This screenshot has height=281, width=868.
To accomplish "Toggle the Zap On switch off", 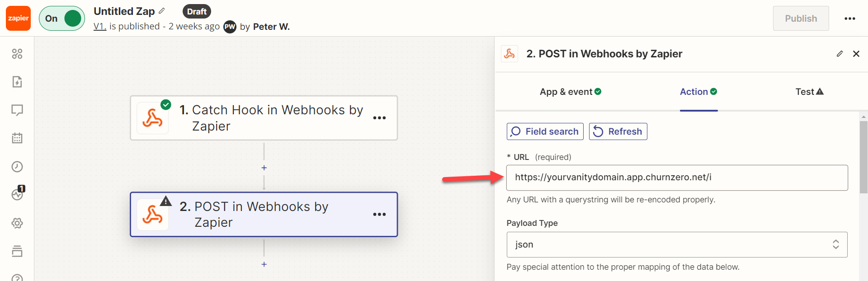I will [62, 19].
